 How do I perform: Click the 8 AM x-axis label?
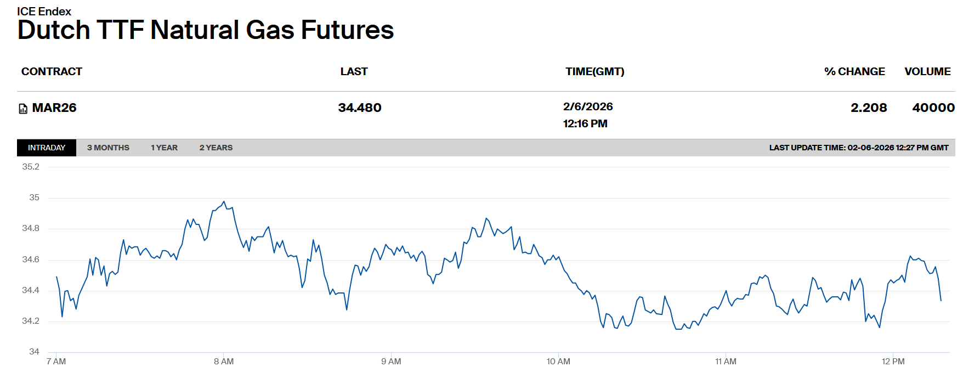(224, 362)
